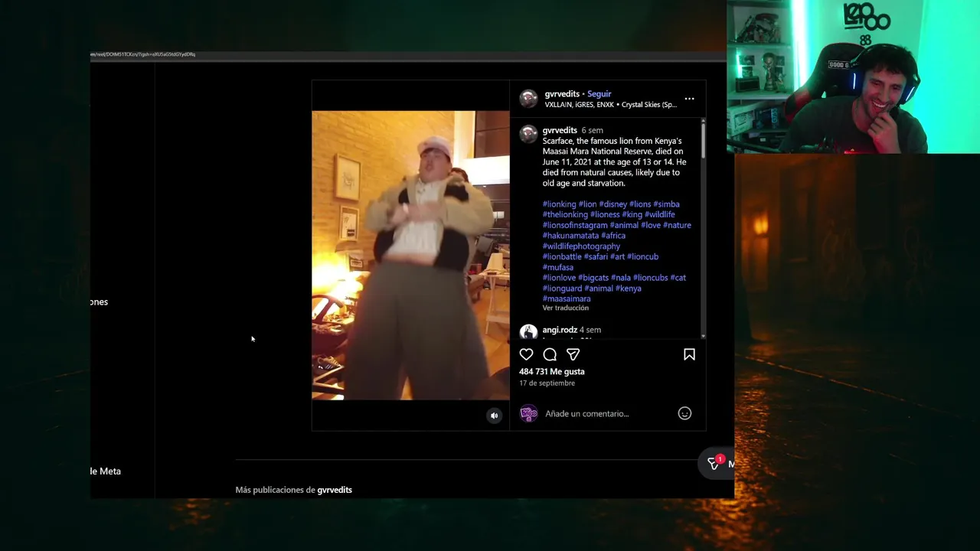Click the browser address bar URL
This screenshot has width=980, height=551.
[142, 54]
